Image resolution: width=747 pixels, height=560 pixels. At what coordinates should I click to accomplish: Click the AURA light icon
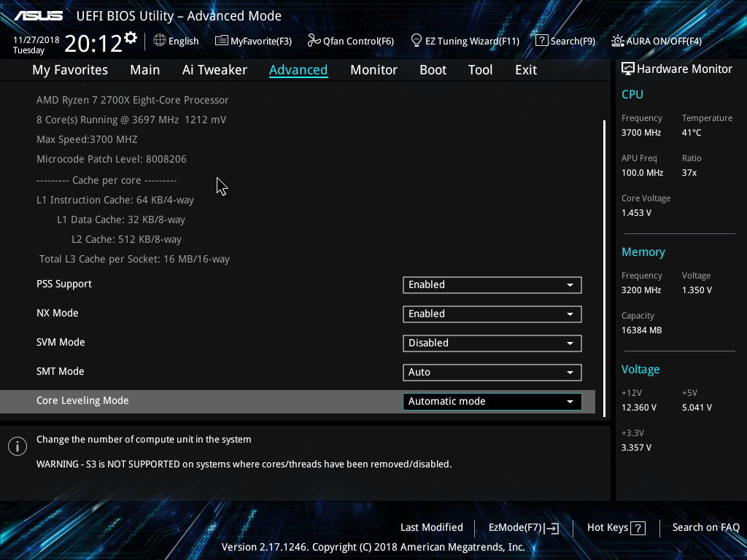[617, 41]
